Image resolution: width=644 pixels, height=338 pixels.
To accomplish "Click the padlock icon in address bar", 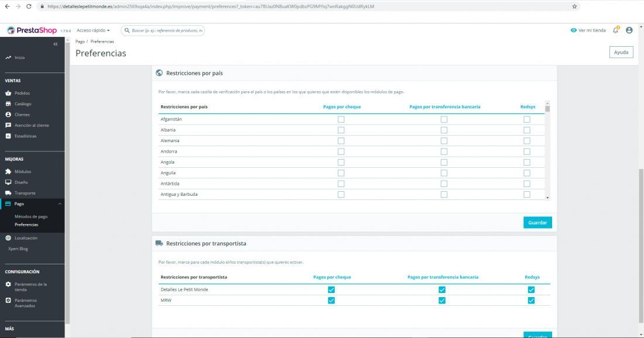I will [42, 6].
